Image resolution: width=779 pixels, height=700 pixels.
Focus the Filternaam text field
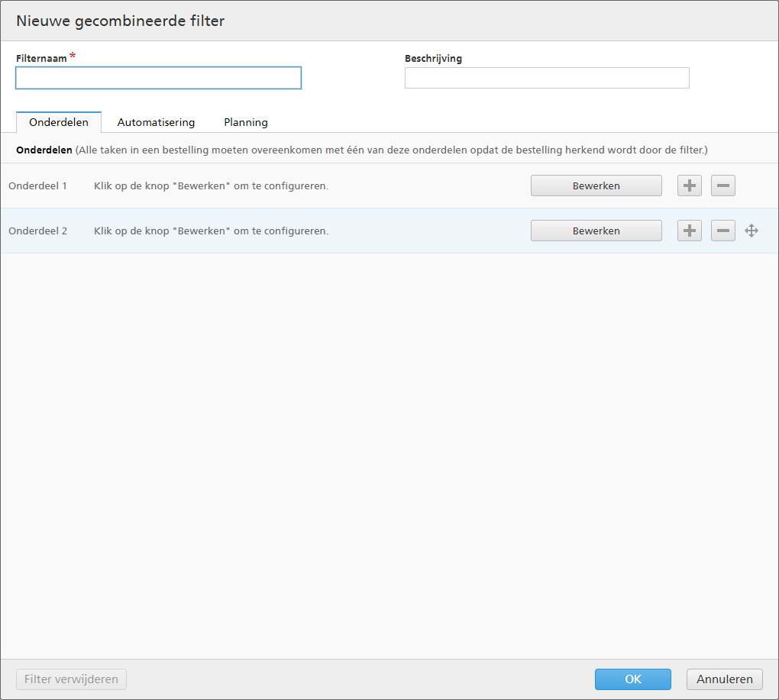pyautogui.click(x=159, y=78)
